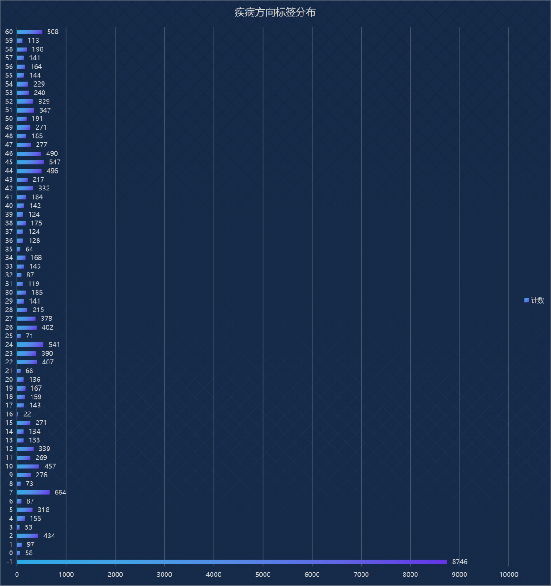Select the bar for category 7
551x586 pixels.
33,492
